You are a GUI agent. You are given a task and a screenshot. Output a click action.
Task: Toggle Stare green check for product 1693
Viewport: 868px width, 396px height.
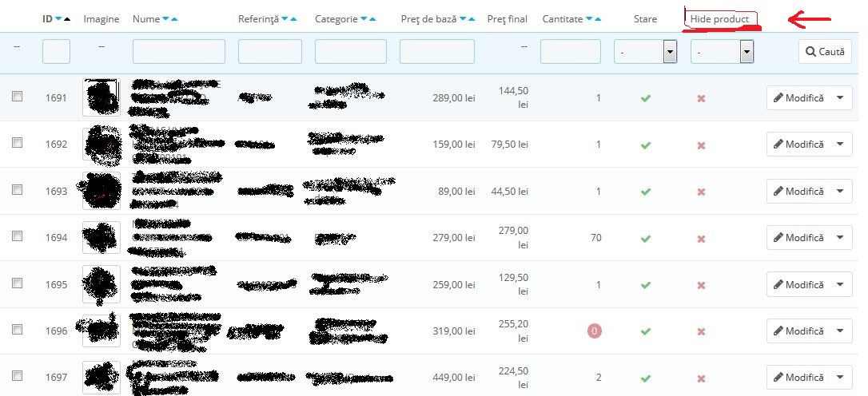[x=646, y=192]
